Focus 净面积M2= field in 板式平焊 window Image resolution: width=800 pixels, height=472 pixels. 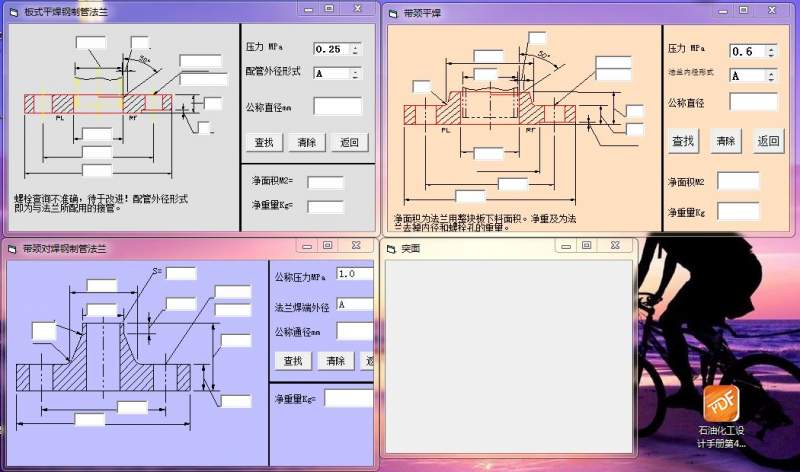coord(326,183)
